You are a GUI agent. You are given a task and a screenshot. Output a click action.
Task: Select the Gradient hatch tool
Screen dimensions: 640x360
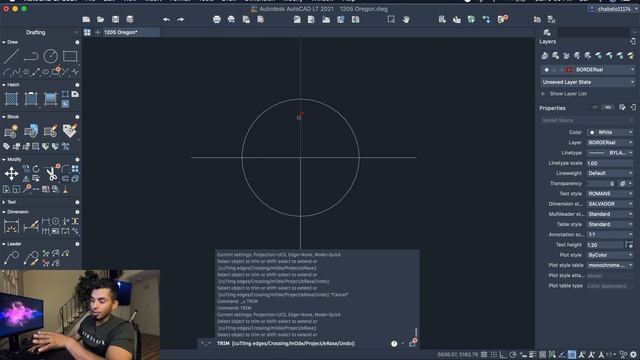tap(50, 99)
